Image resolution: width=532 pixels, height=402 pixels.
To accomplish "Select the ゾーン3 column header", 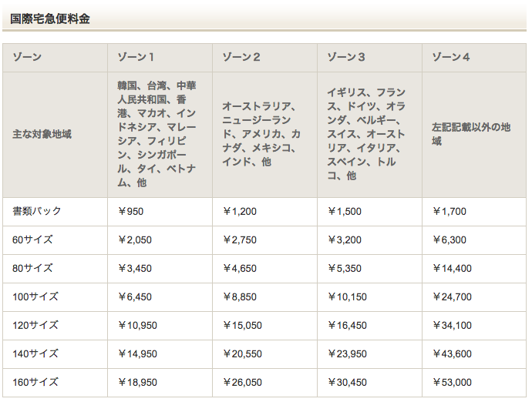I will pyautogui.click(x=346, y=58).
